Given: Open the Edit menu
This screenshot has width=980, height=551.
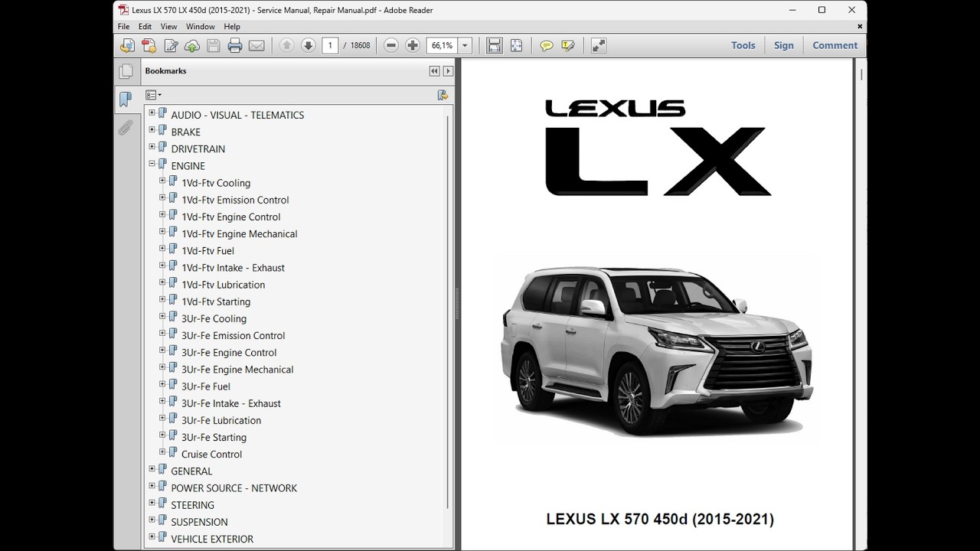Looking at the screenshot, I should 145,27.
